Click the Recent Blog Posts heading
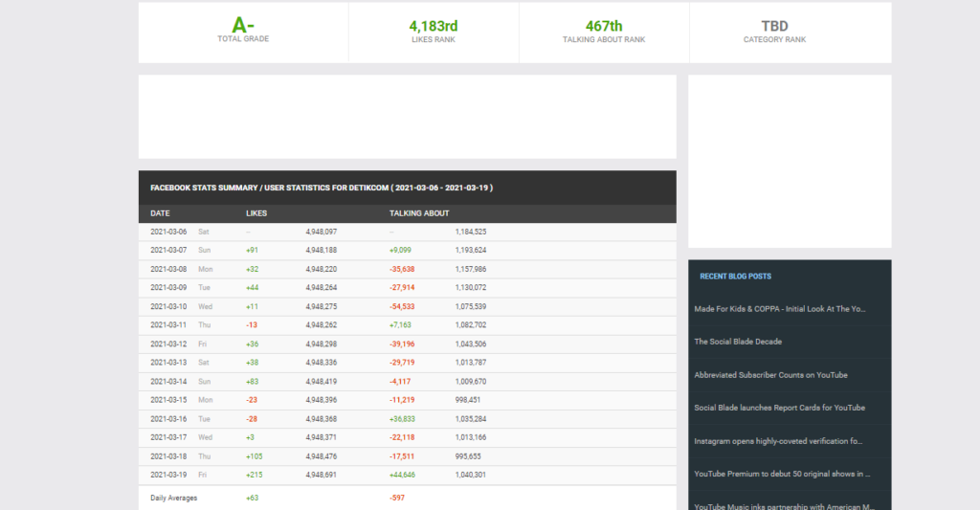980x510 pixels. pos(735,277)
